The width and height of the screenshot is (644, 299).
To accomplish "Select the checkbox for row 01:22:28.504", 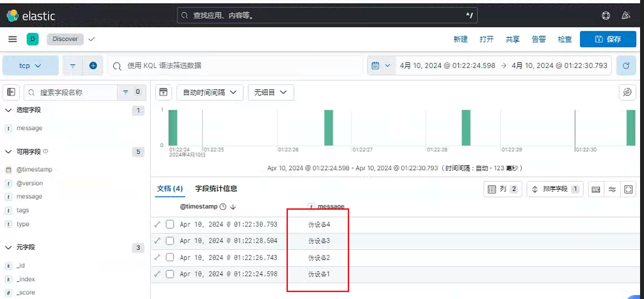I will tap(170, 241).
